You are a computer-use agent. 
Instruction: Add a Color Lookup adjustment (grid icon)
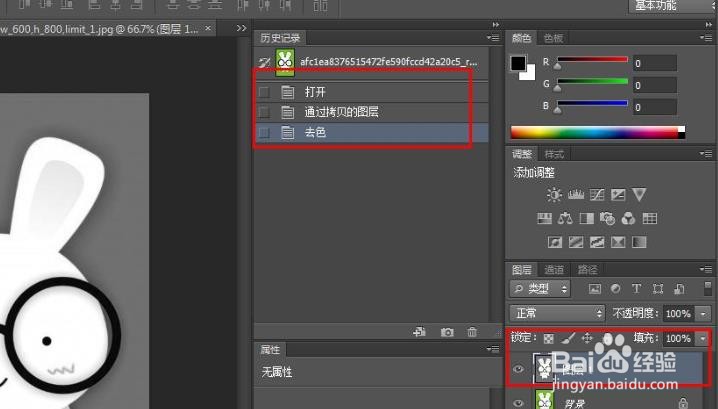[649, 218]
